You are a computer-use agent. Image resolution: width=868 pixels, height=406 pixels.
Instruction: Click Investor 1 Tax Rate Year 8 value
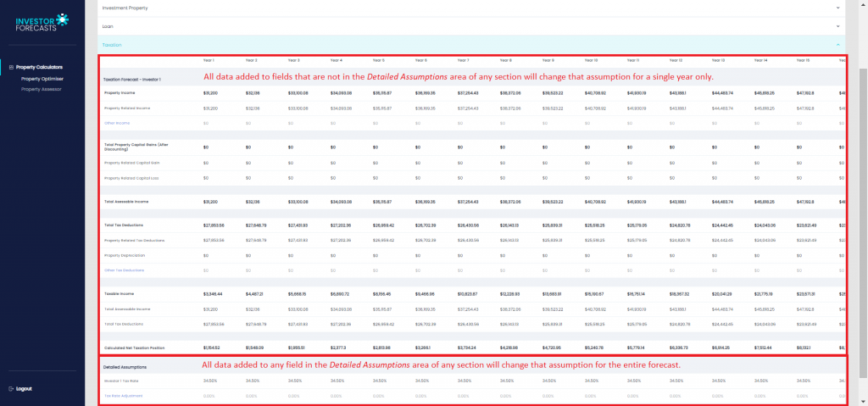[x=506, y=381]
